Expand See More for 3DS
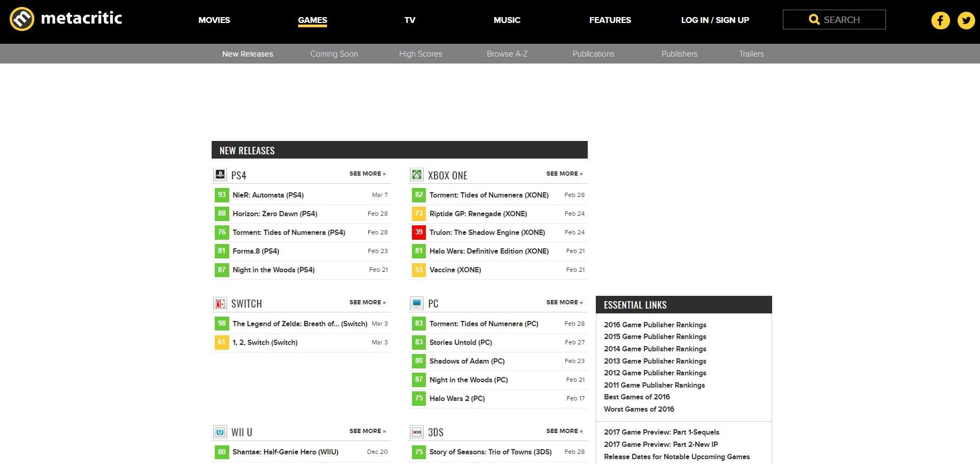980x464 pixels. point(564,431)
